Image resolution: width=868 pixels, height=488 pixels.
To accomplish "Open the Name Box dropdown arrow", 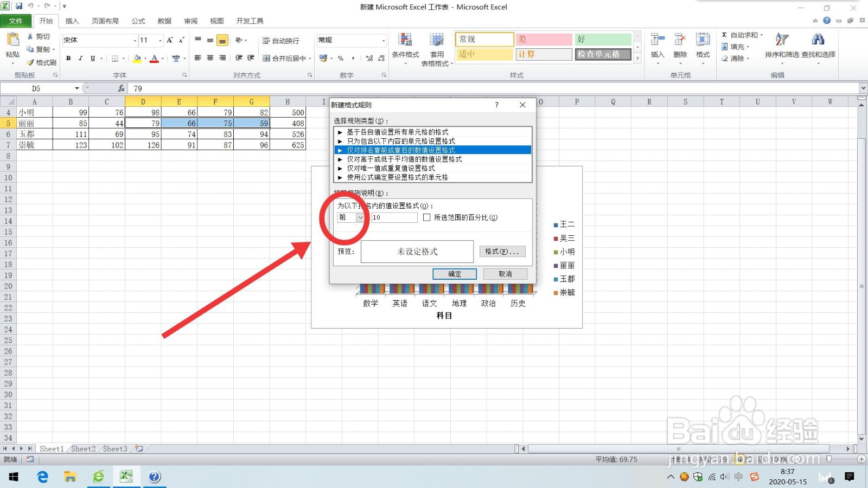I will coord(77,88).
